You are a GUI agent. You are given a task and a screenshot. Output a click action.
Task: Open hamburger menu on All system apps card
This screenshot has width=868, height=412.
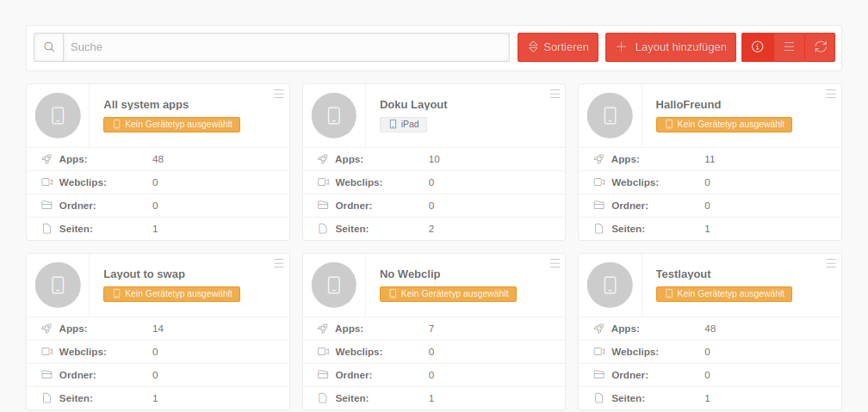point(279,94)
